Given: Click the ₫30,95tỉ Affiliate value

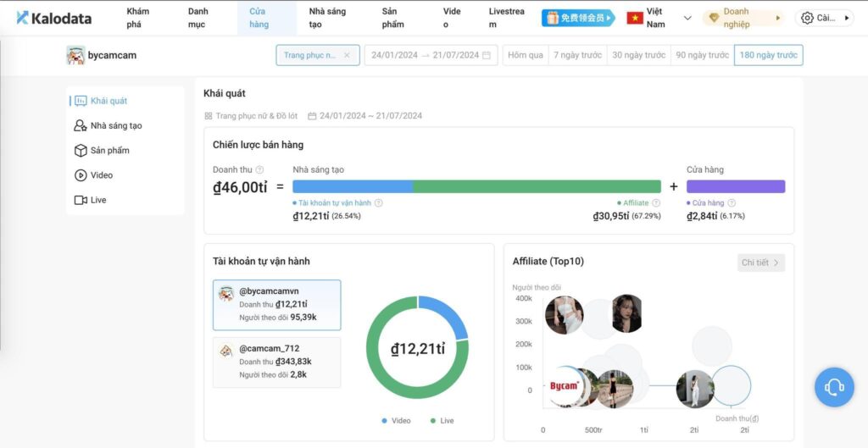Looking at the screenshot, I should (x=610, y=216).
